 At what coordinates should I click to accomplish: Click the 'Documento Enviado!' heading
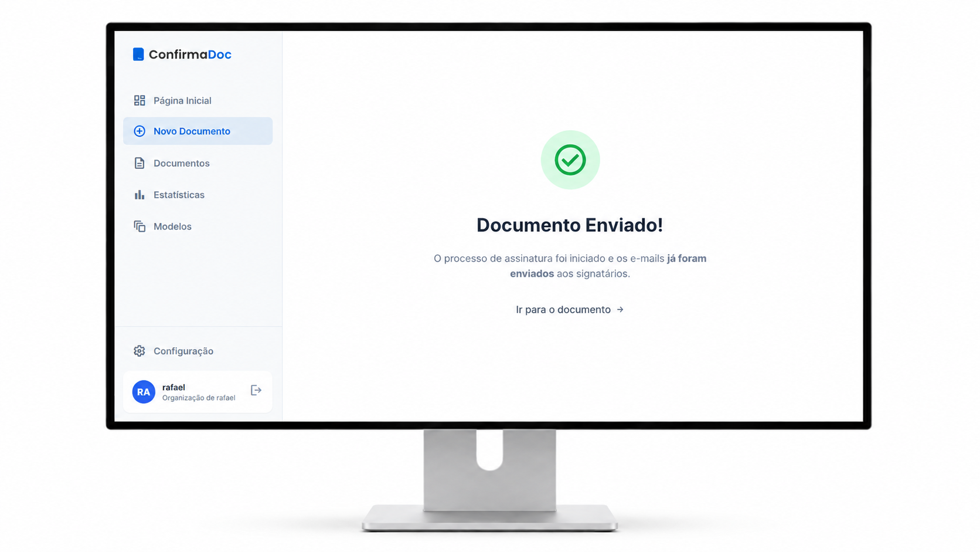point(570,225)
